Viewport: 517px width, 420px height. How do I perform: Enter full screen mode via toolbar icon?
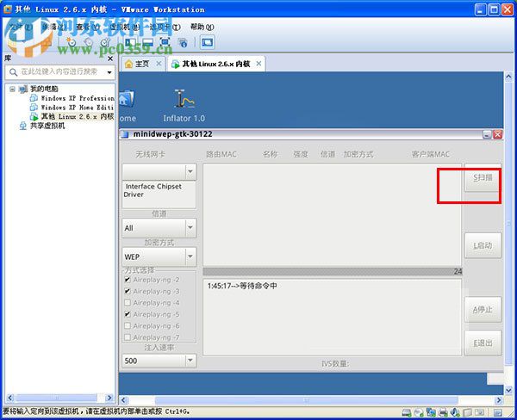[165, 42]
